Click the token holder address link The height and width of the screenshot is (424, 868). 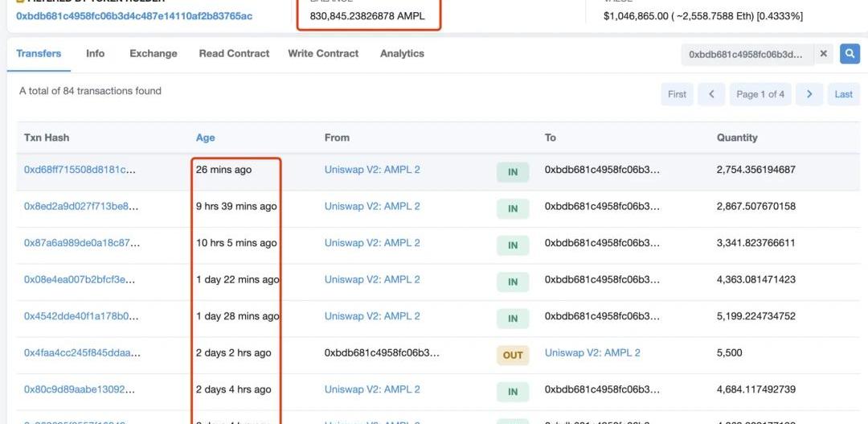coord(133,16)
